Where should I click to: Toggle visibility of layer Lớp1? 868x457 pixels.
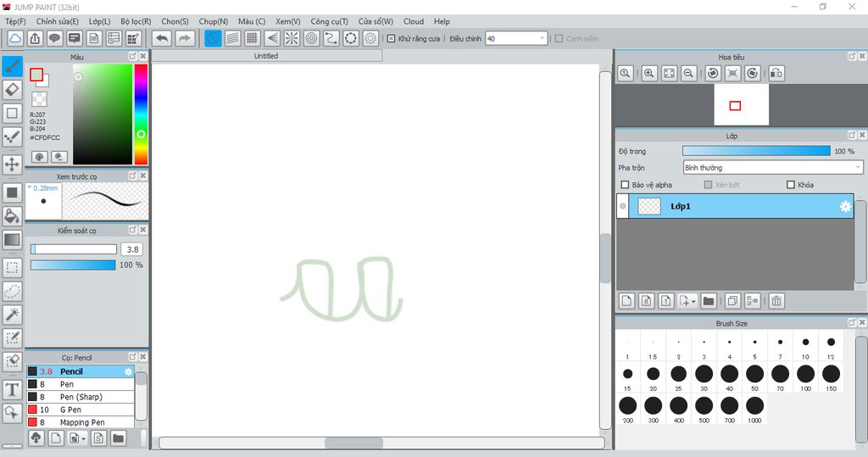click(623, 206)
